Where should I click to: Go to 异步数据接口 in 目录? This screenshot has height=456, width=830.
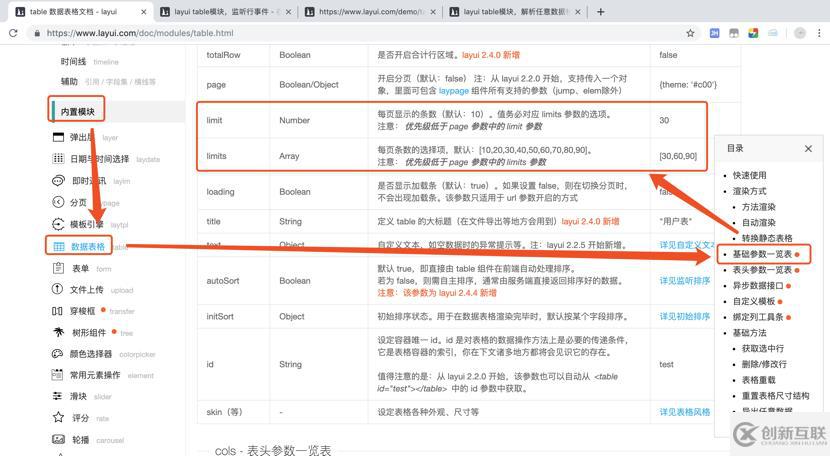coord(757,285)
